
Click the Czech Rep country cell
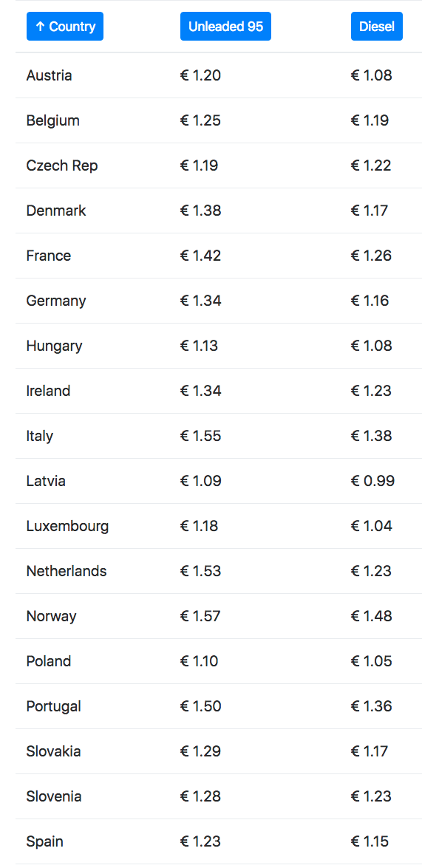pos(62,165)
